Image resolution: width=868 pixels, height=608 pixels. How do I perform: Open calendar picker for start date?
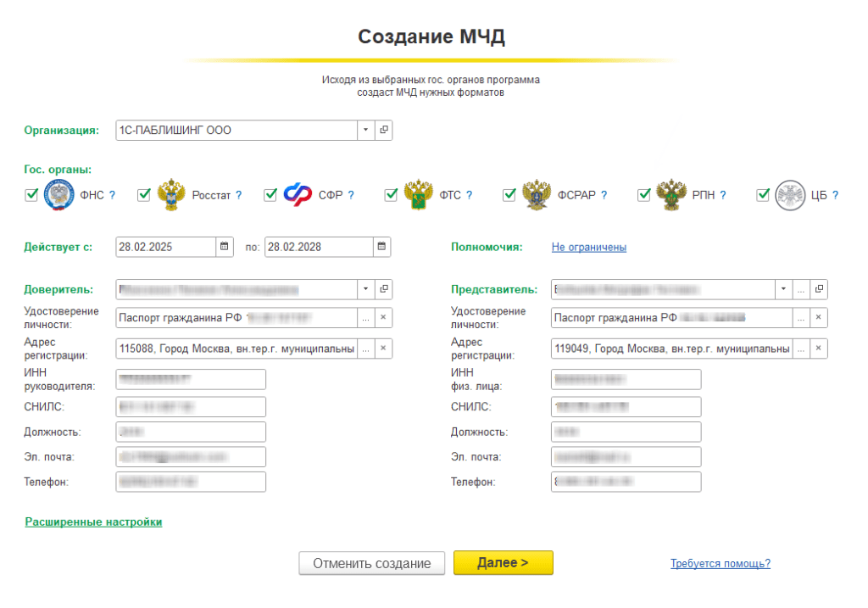tap(225, 247)
